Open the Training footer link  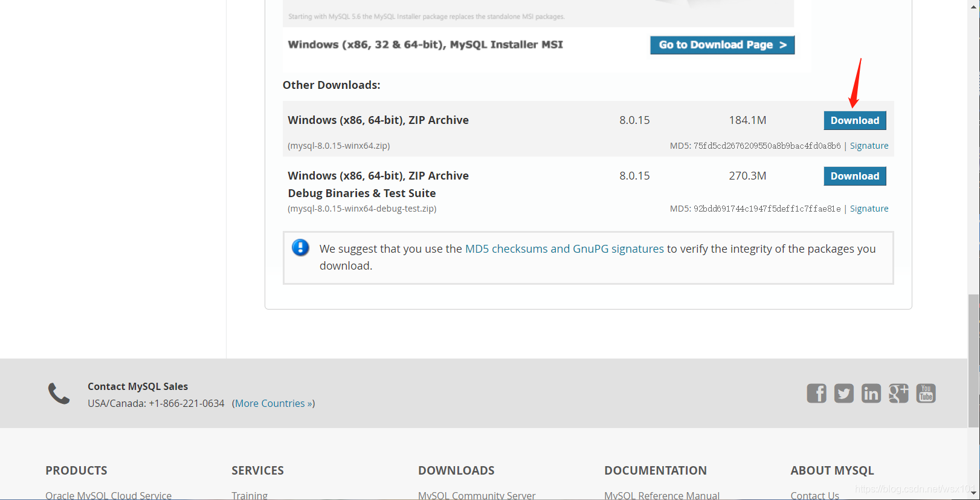coord(250,495)
